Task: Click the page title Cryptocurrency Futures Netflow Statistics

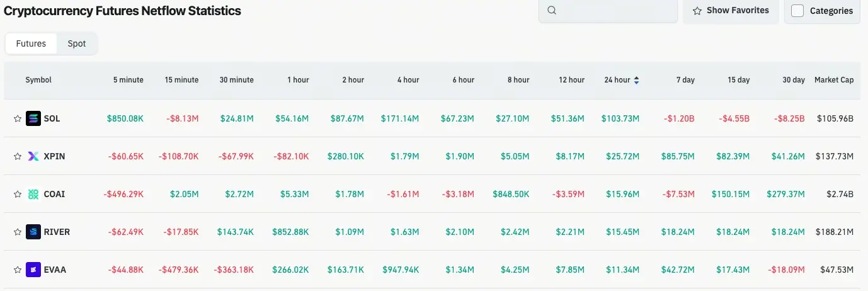Action: pyautogui.click(x=122, y=11)
